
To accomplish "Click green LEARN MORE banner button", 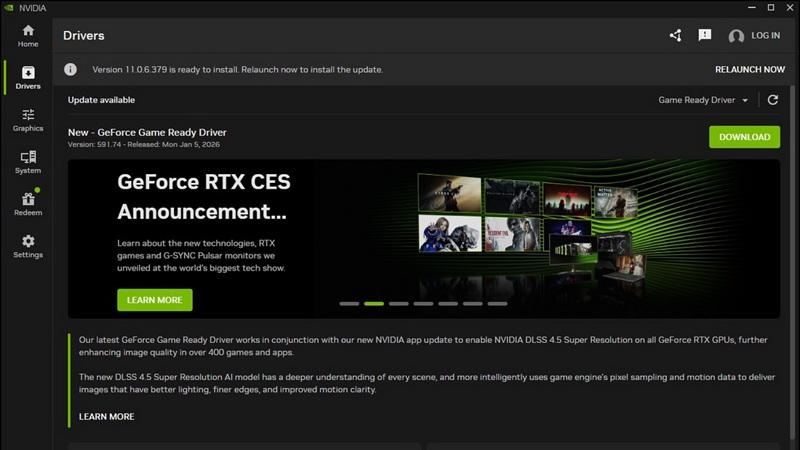I will pos(155,300).
